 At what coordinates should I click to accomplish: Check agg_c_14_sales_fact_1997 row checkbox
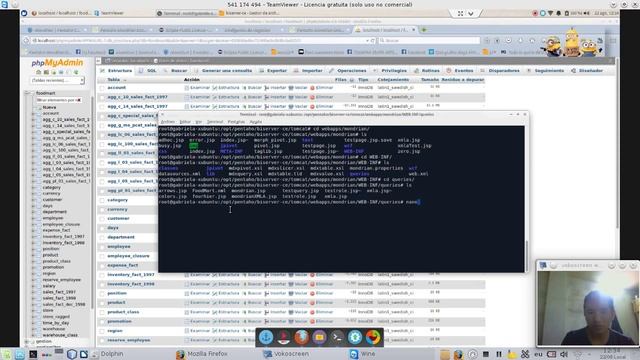(x=102, y=107)
